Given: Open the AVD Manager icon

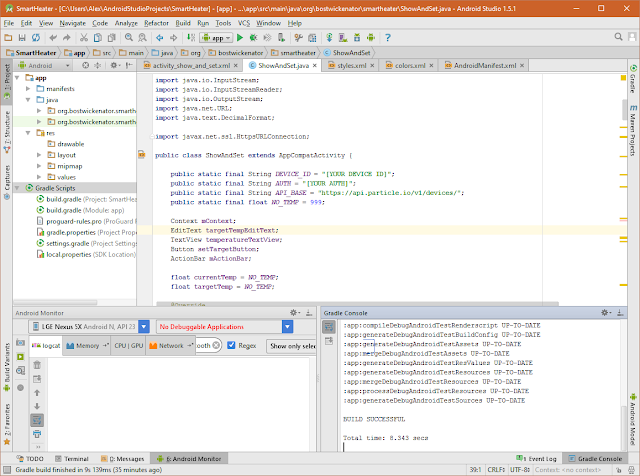Looking at the screenshot, I should pos(343,38).
